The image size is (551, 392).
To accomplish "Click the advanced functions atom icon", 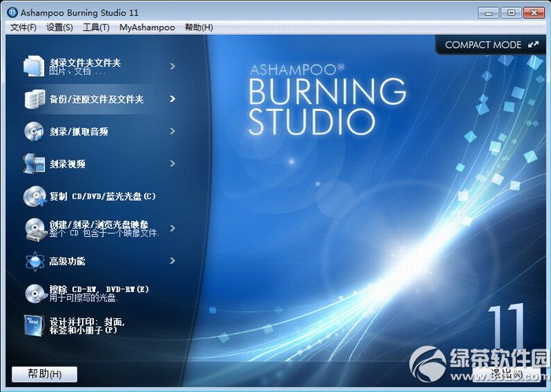I will [x=35, y=261].
